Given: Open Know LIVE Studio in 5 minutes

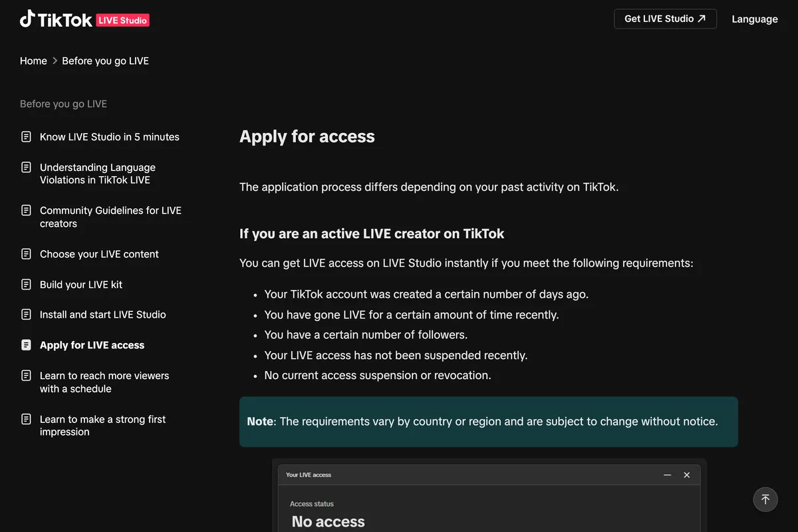Looking at the screenshot, I should [x=110, y=137].
